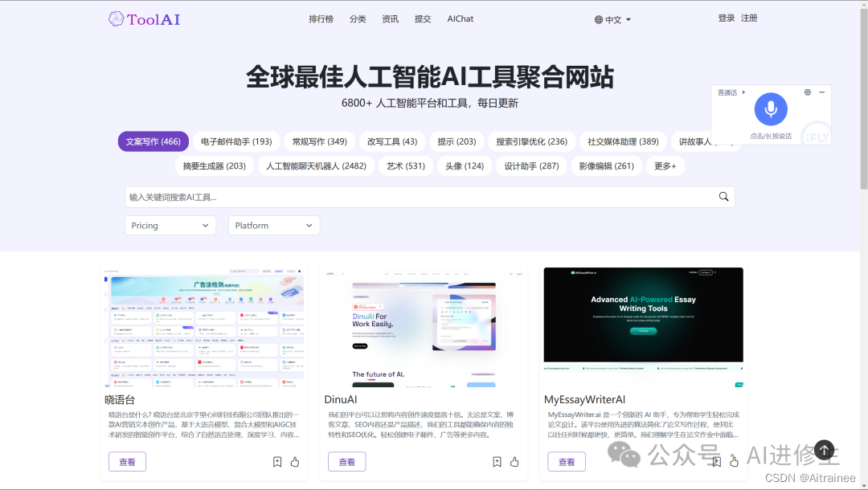Image resolution: width=868 pixels, height=490 pixels.
Task: Click the globe language icon
Action: click(x=599, y=20)
